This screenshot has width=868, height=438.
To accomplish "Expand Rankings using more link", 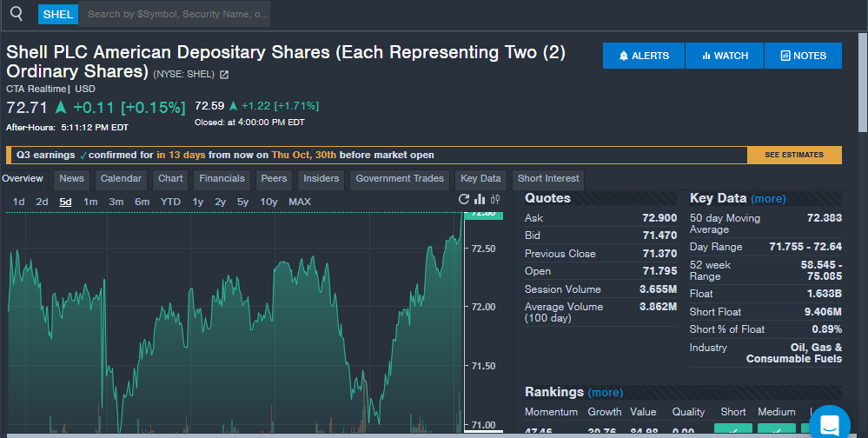I will tap(605, 392).
